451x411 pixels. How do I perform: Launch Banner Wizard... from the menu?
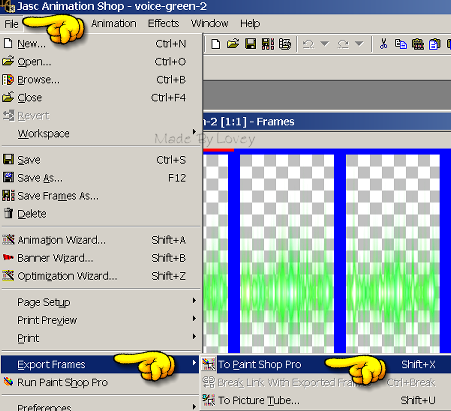click(101, 258)
